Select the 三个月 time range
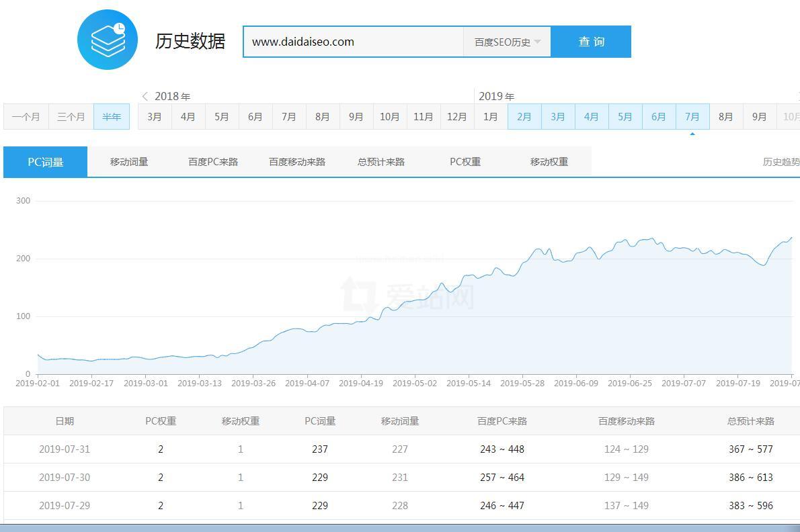 pyautogui.click(x=71, y=117)
